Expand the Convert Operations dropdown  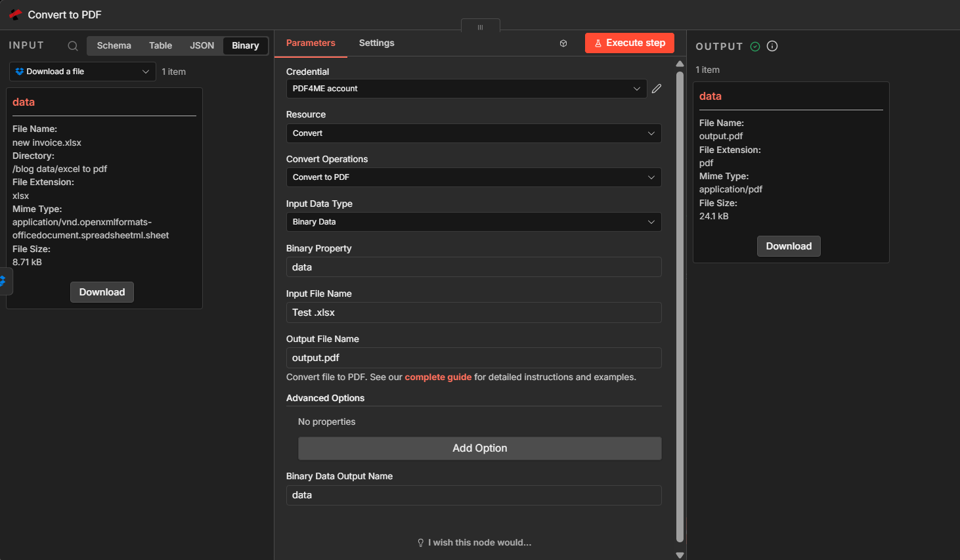(473, 177)
